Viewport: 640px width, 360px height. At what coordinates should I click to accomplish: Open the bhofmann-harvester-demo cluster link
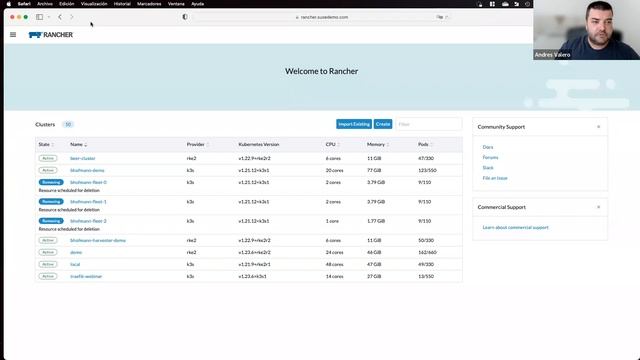(x=98, y=240)
